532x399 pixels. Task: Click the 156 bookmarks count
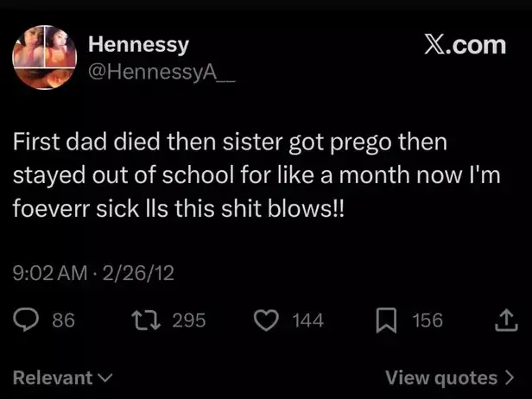[427, 320]
